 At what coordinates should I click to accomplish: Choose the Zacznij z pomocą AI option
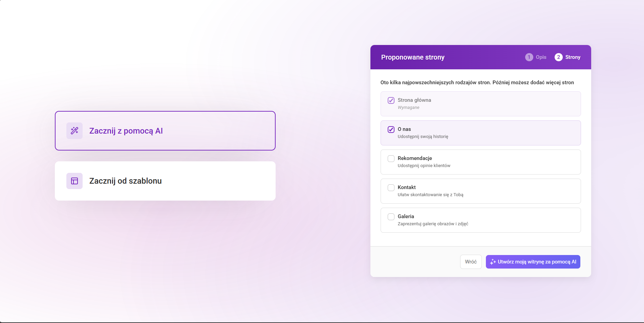[165, 131]
